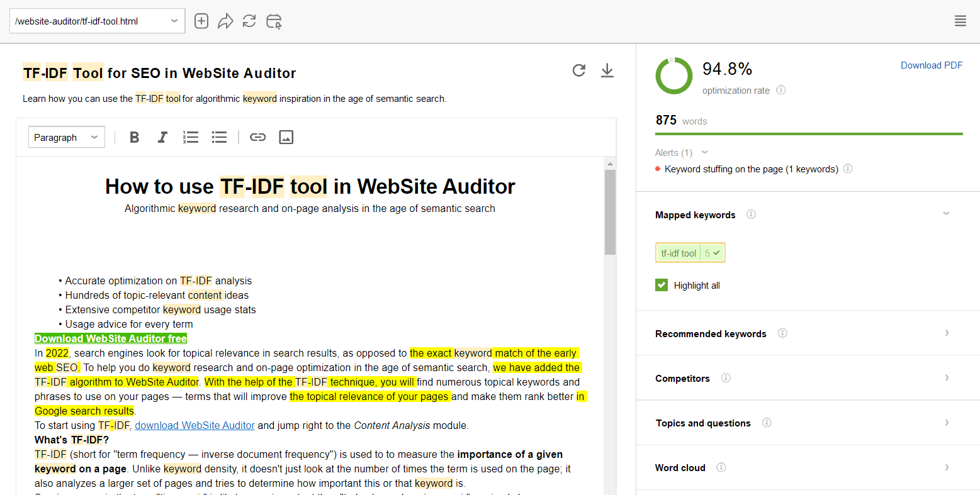Uncheck the Highlight all checkbox
The image size is (980, 495).
(662, 285)
